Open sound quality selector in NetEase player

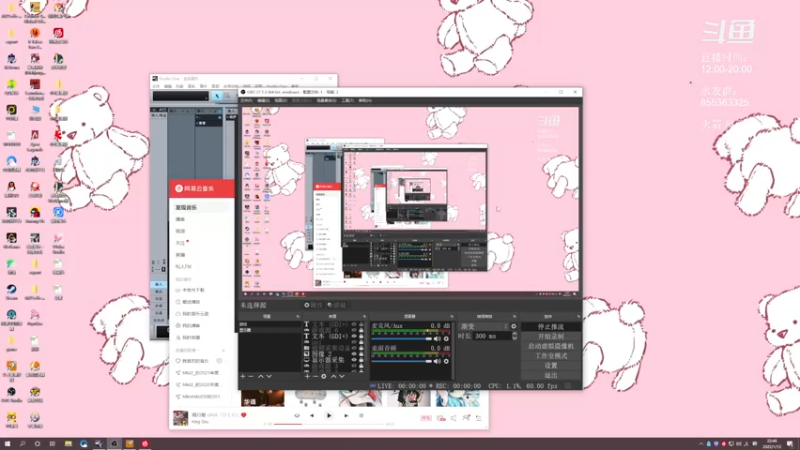point(426,418)
